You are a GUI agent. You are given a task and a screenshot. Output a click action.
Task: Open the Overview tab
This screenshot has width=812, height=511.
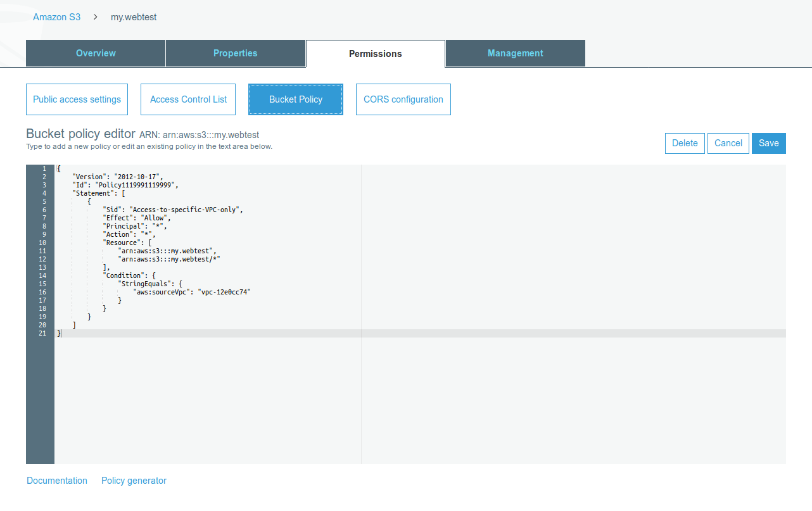(96, 53)
